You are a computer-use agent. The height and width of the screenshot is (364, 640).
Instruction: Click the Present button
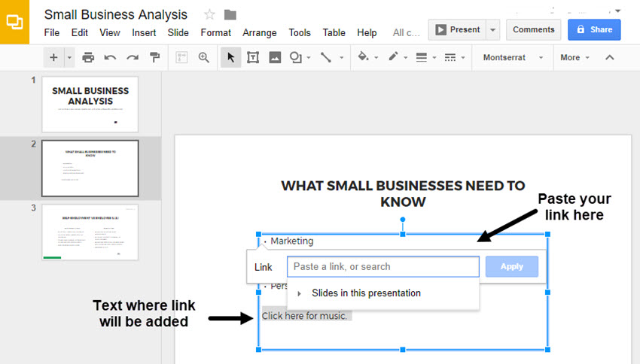tap(457, 30)
